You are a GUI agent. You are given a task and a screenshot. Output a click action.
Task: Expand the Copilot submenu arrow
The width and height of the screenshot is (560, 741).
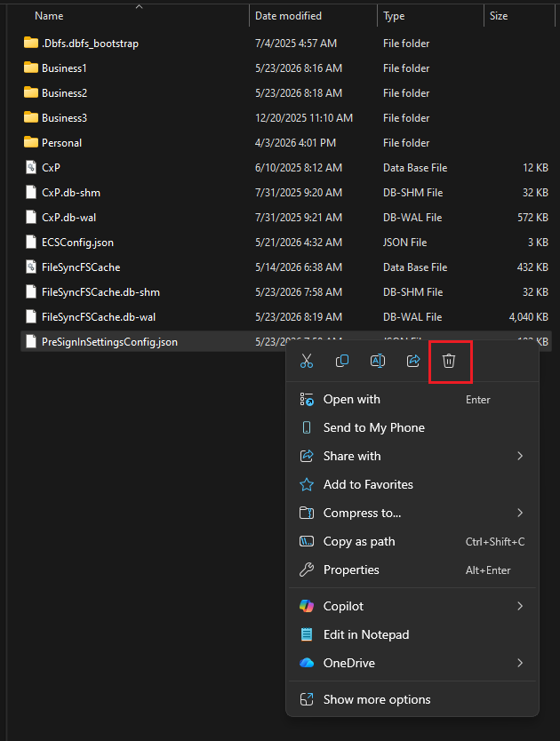(520, 606)
